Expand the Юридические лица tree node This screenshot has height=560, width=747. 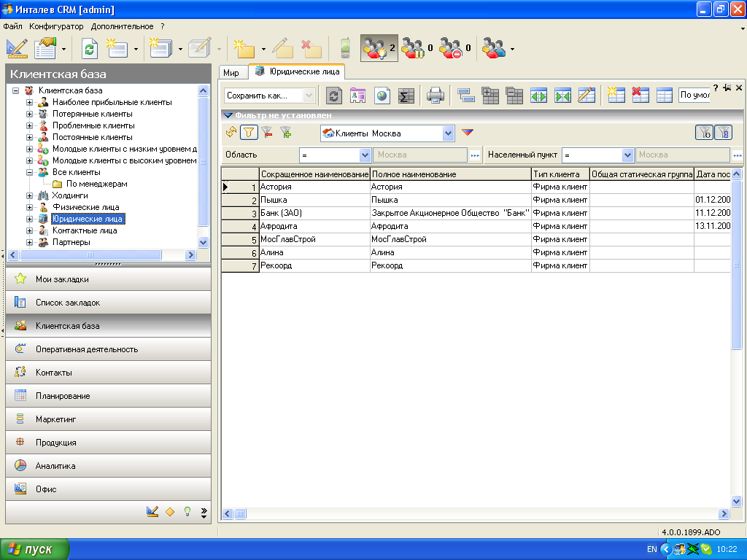(29, 219)
